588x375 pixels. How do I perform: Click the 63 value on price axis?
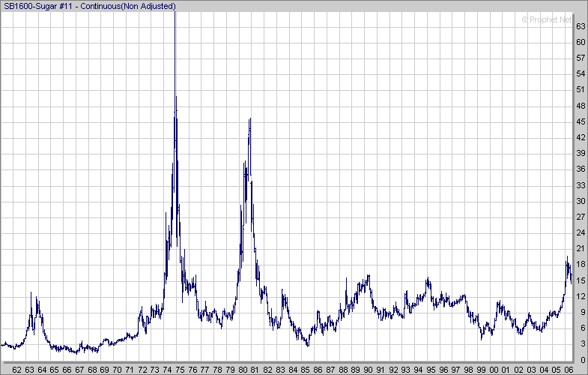click(x=580, y=26)
